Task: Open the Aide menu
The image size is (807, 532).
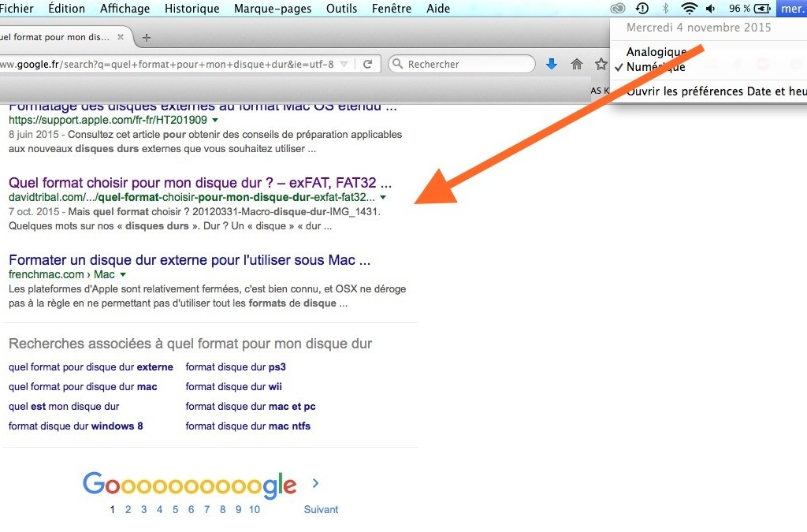Action: click(x=438, y=8)
